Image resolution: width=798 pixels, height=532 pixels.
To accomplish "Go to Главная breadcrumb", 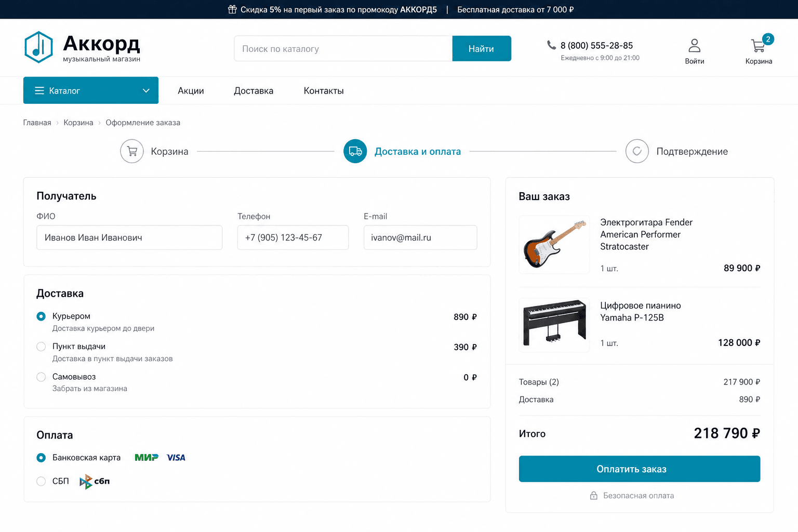I will point(37,123).
